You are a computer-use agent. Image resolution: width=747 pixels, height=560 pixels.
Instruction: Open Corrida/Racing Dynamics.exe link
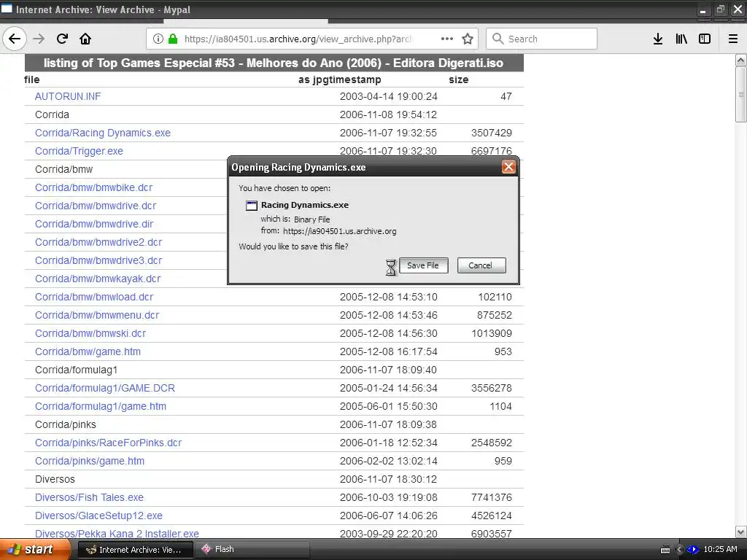pos(102,133)
